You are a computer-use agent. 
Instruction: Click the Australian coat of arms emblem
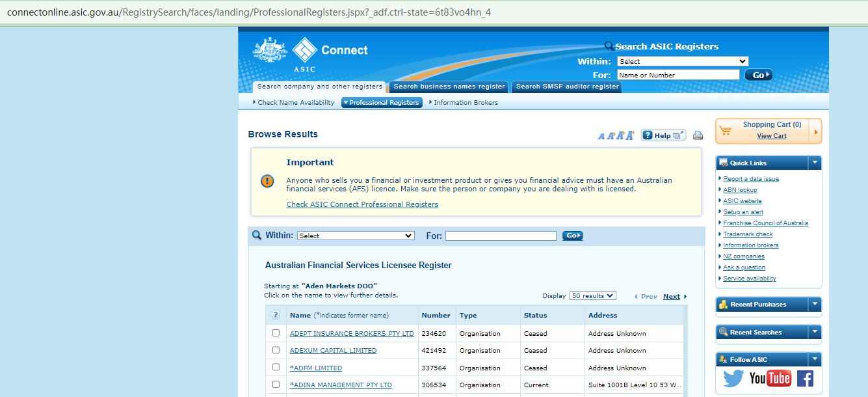(x=270, y=51)
